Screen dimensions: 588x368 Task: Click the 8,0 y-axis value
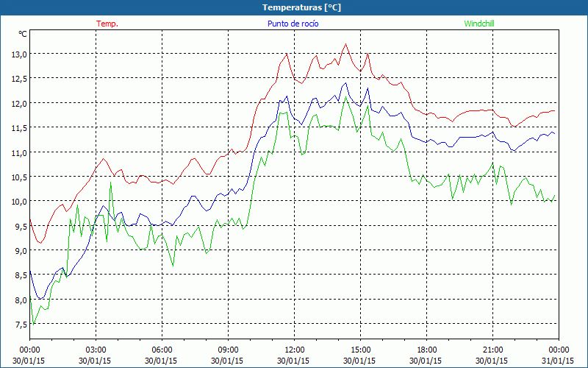pyautogui.click(x=21, y=300)
